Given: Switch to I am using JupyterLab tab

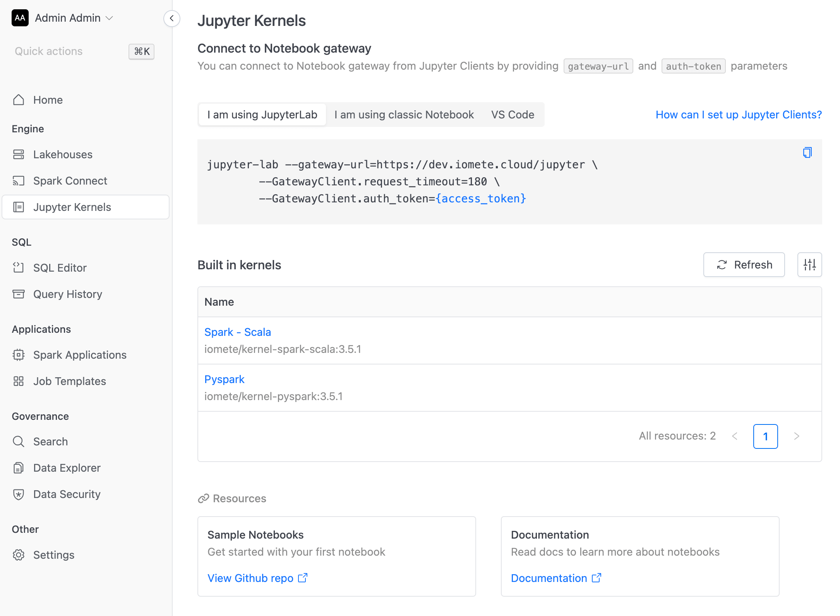Looking at the screenshot, I should [x=262, y=115].
